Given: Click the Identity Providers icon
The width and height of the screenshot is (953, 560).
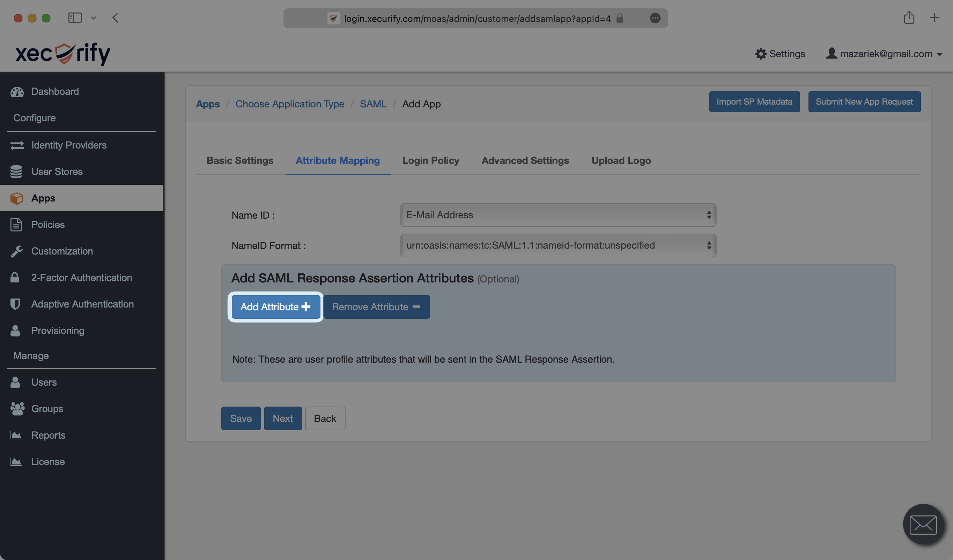Looking at the screenshot, I should coord(16,145).
